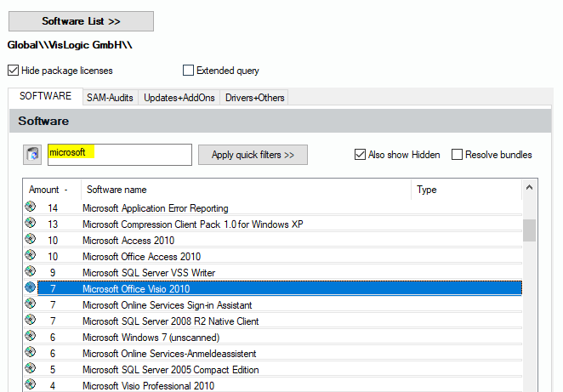The height and width of the screenshot is (392, 563).
Task: Open the Drivers+Others tab
Action: 254,98
